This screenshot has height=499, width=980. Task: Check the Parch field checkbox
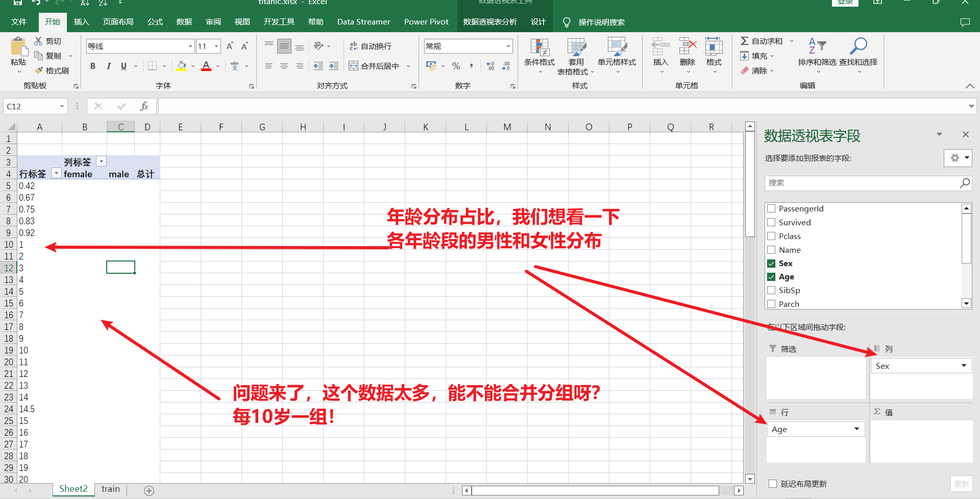coord(771,304)
